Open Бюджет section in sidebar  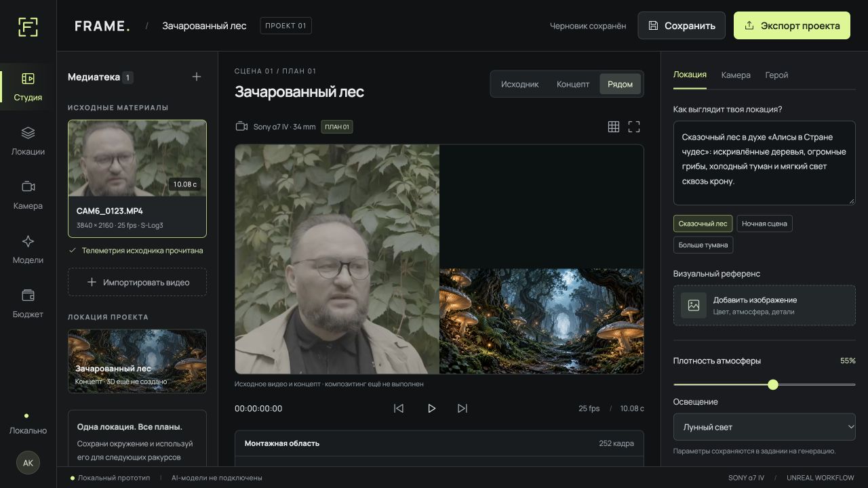(28, 304)
